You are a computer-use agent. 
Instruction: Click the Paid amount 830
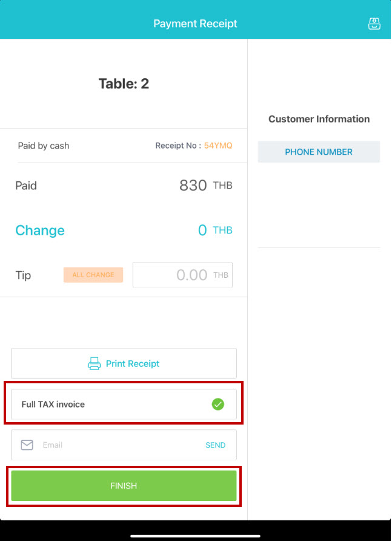[x=193, y=186]
